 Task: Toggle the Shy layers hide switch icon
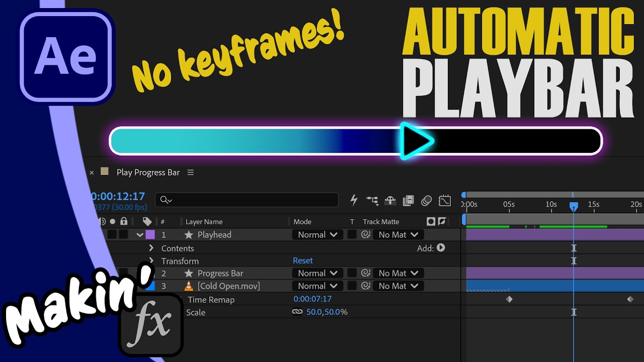click(x=390, y=201)
